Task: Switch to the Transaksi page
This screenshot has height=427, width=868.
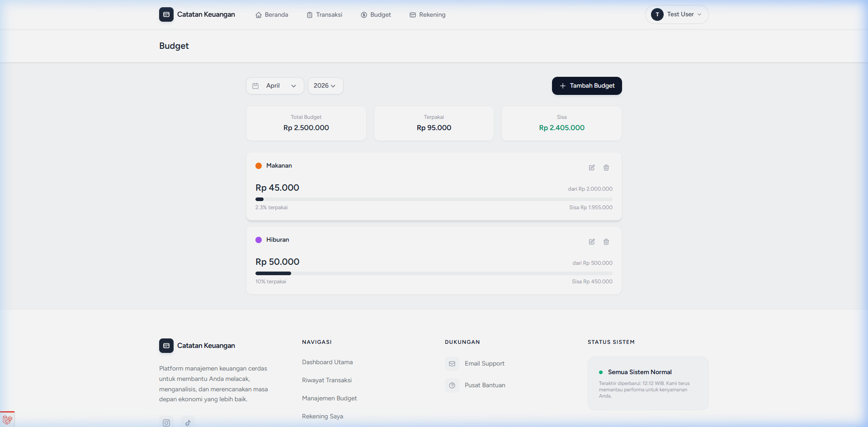Action: 325,15
